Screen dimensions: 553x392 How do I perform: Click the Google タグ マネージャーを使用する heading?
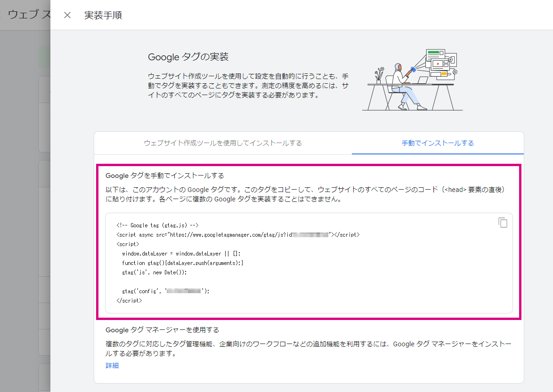[x=162, y=330]
